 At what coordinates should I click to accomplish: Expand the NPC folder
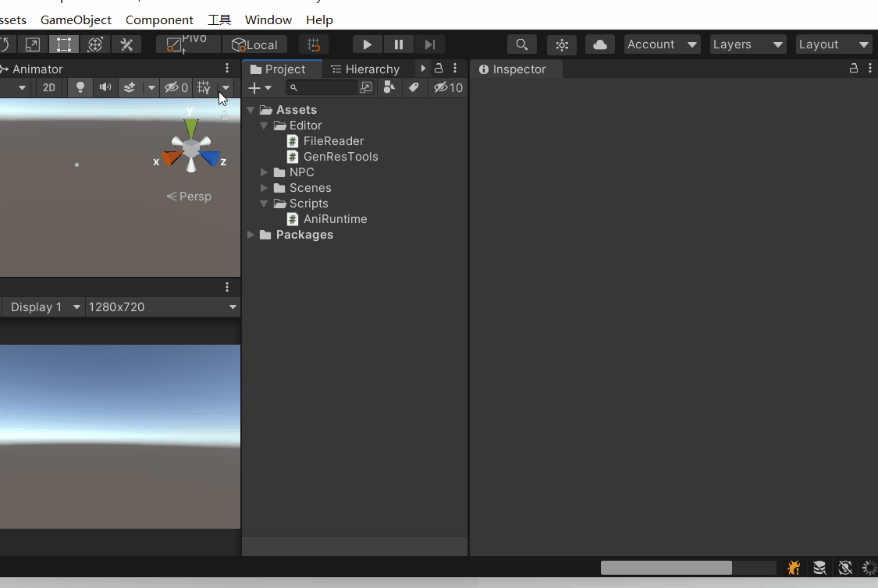pyautogui.click(x=264, y=172)
